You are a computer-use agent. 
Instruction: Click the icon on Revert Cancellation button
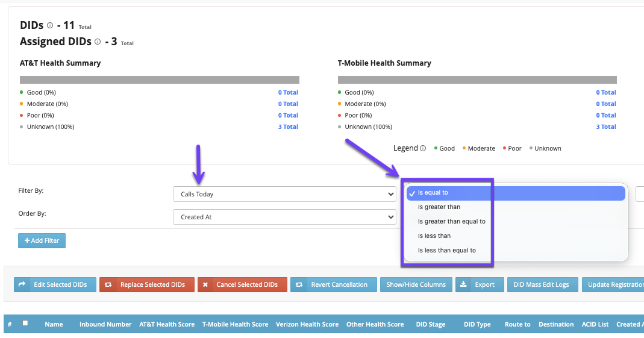tap(299, 284)
